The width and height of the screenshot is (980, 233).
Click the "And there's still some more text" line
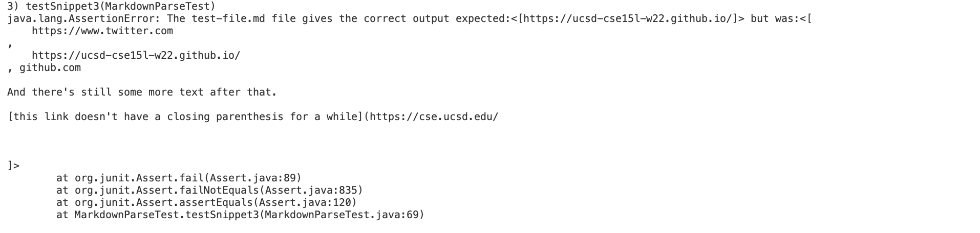tap(142, 92)
